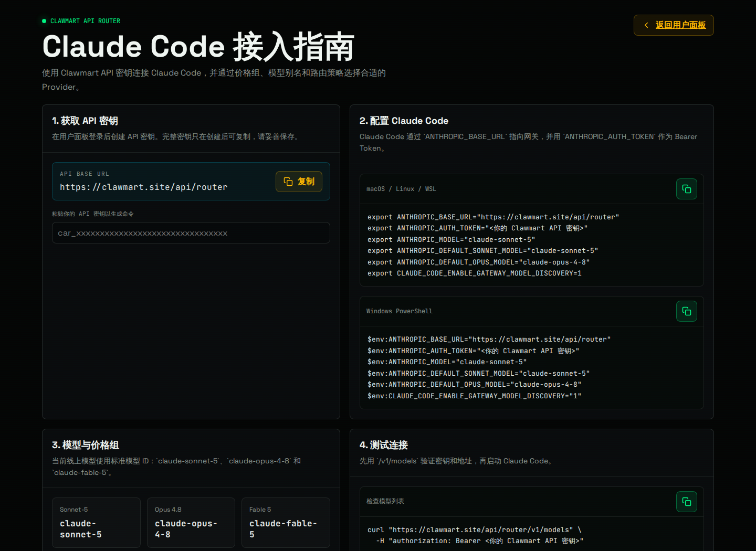Viewport: 756px width, 551px height.
Task: Click the $env:ANTHROPIC_BASE_URL PowerShell line
Action: pos(489,340)
